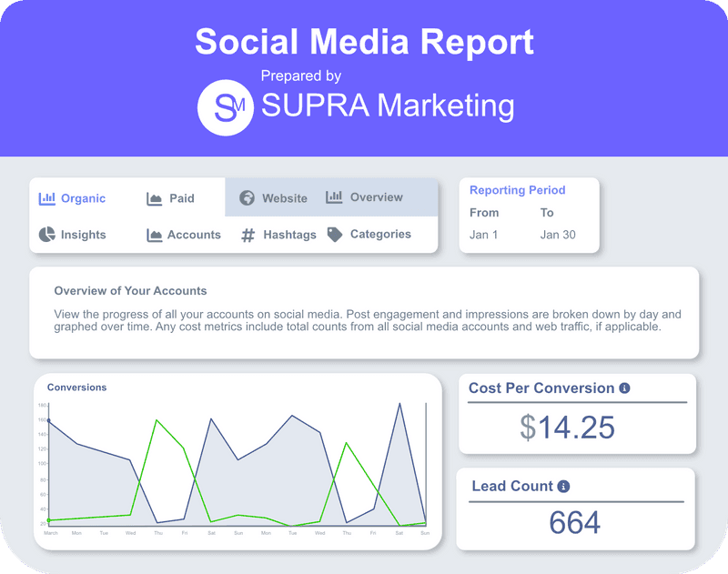
Task: Click the Paid area chart icon
Action: (155, 198)
